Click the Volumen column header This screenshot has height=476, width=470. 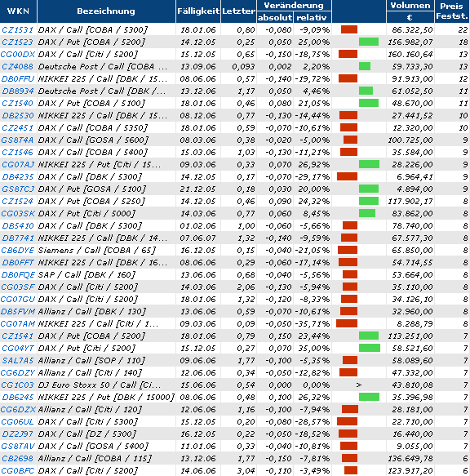[x=410, y=6]
